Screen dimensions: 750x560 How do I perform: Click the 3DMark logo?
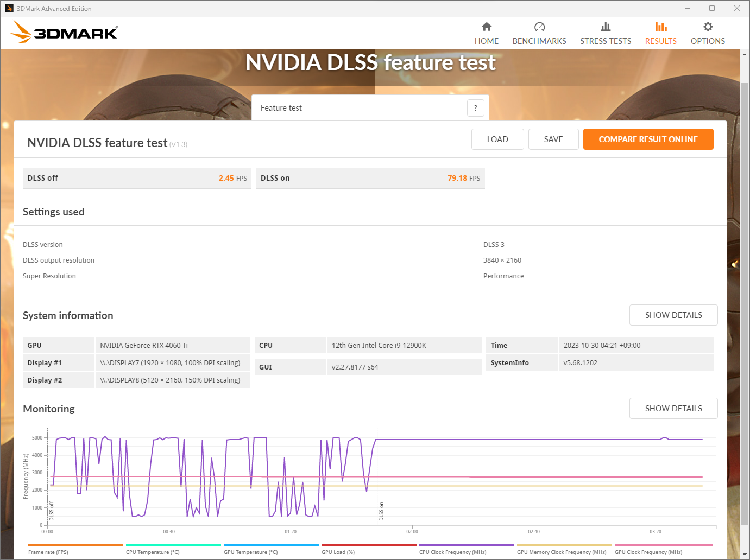[x=64, y=32]
